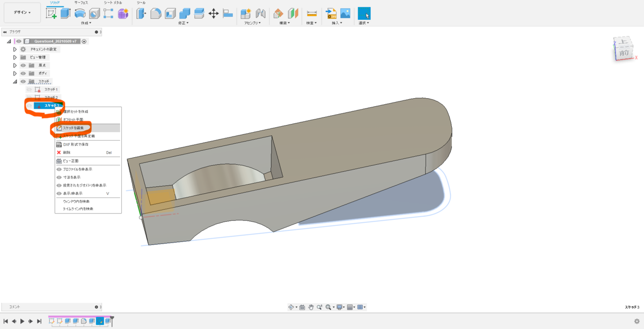Toggle visibility eye of スケッチ folder
Image resolution: width=644 pixels, height=329 pixels.
point(23,82)
